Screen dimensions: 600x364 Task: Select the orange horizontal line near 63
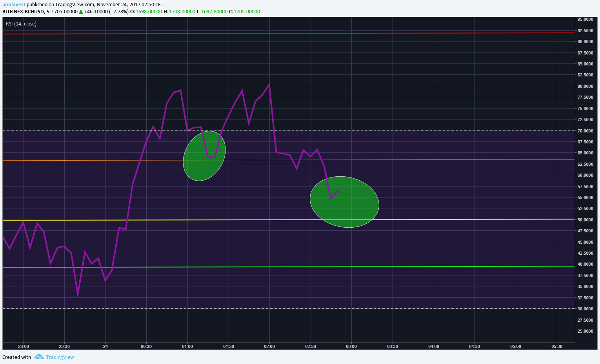[288, 160]
